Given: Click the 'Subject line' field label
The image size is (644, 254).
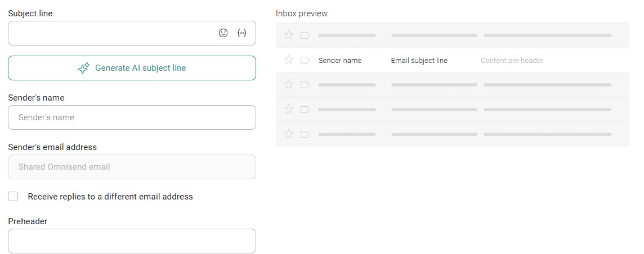Looking at the screenshot, I should point(30,13).
